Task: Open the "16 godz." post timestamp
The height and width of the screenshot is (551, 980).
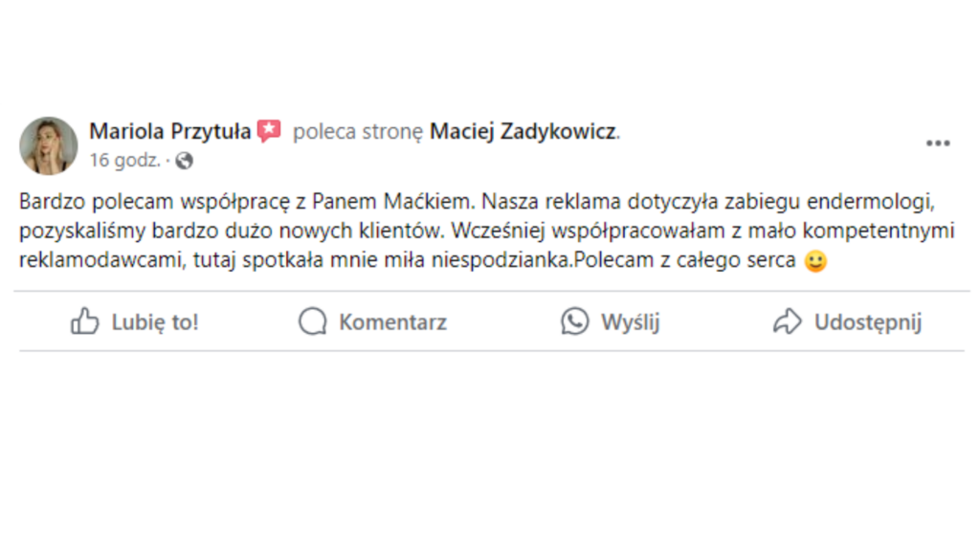Action: click(124, 161)
